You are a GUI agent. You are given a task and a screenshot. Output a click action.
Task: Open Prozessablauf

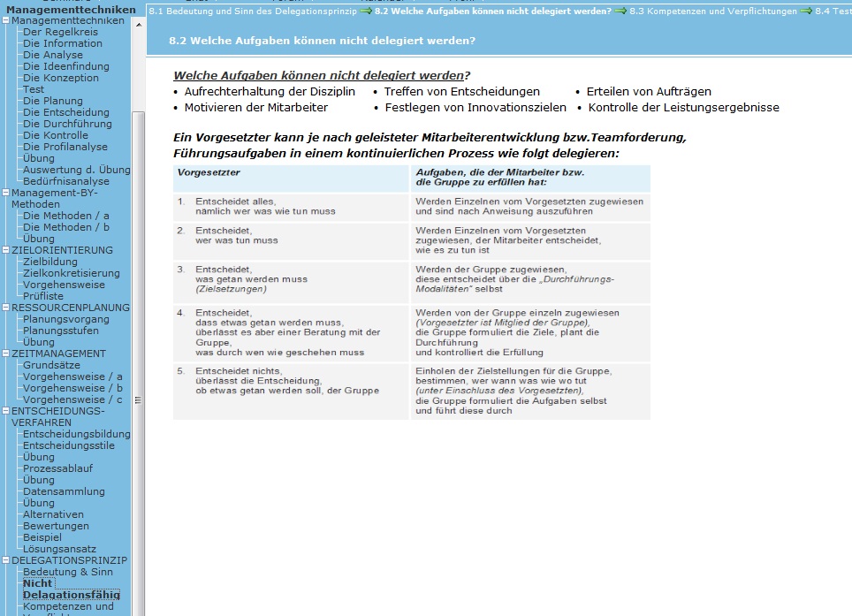(57, 468)
